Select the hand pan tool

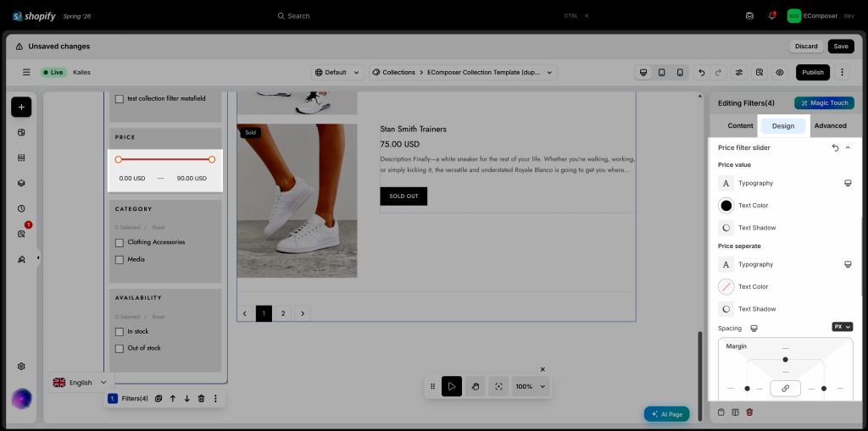coord(475,386)
